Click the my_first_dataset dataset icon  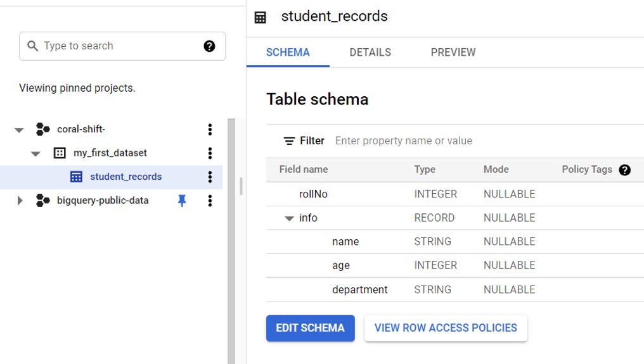click(60, 153)
